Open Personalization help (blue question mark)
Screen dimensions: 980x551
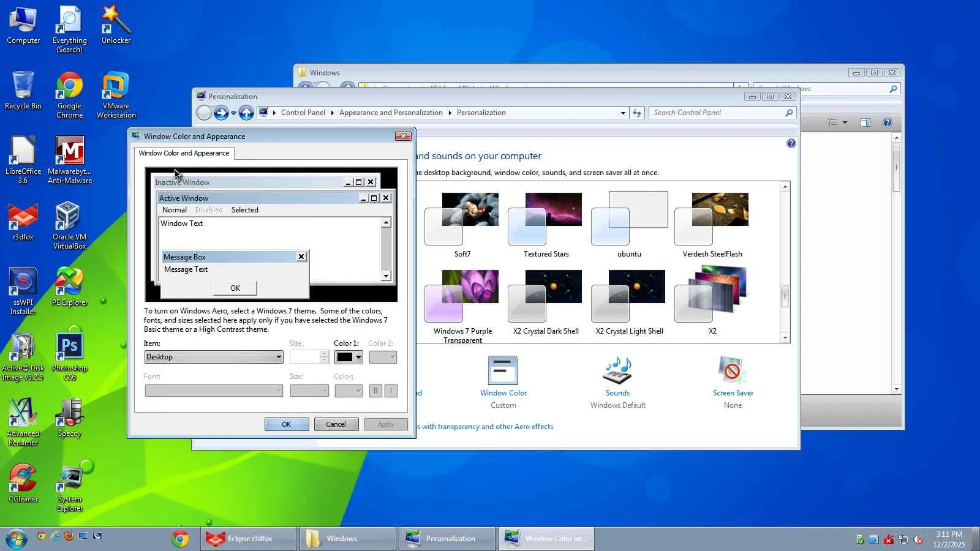pyautogui.click(x=791, y=143)
